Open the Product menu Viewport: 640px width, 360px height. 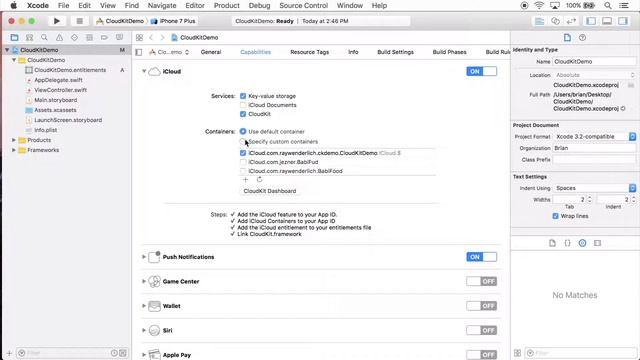click(x=227, y=5)
